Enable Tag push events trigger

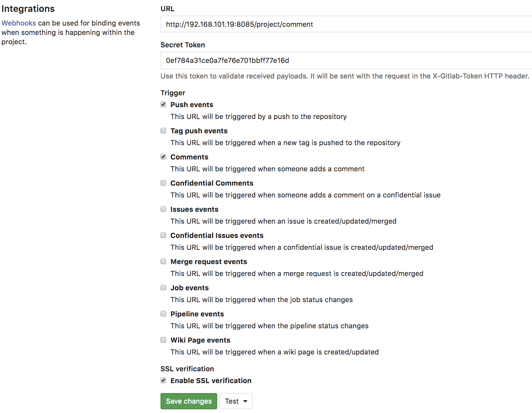tap(163, 131)
